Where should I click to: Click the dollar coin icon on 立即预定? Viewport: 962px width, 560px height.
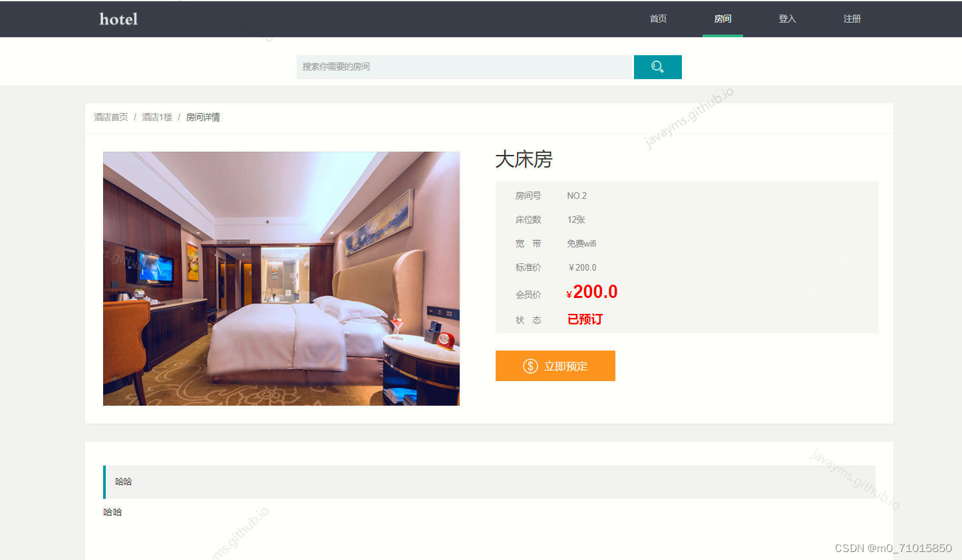pyautogui.click(x=530, y=366)
